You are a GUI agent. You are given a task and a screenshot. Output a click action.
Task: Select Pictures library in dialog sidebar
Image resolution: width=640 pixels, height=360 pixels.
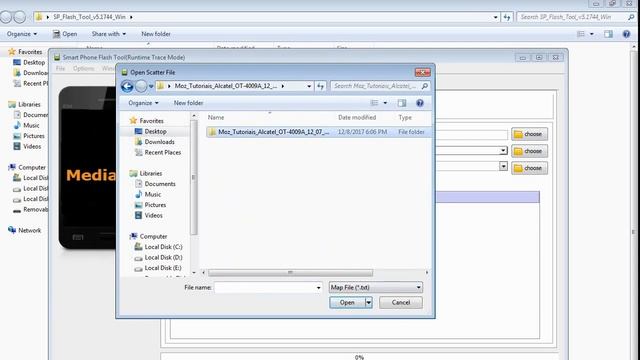(155, 205)
